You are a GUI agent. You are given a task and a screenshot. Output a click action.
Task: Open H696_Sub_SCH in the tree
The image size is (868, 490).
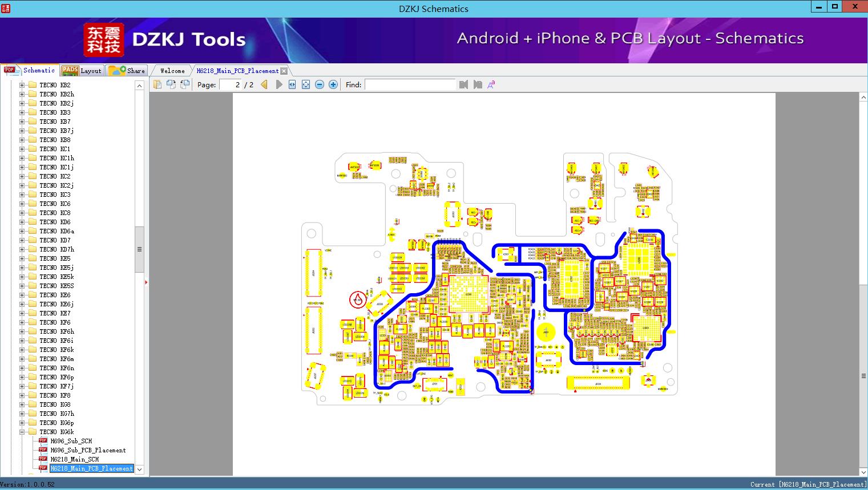[x=71, y=441]
